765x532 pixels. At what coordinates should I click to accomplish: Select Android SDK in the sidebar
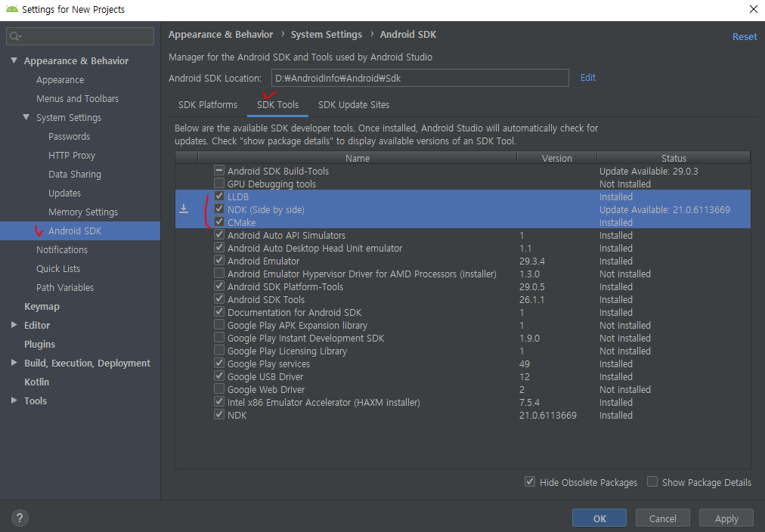coord(80,230)
